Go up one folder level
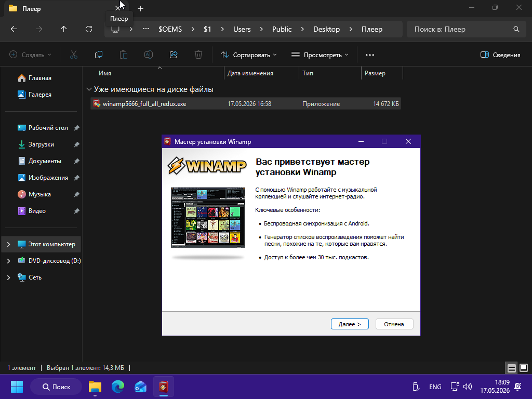This screenshot has width=532, height=399. coord(64,29)
